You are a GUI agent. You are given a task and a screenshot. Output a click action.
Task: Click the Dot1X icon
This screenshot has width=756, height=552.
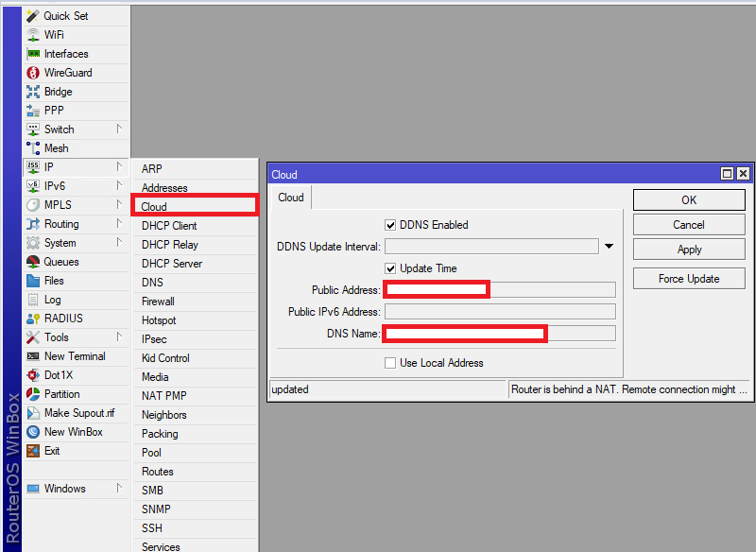coord(33,375)
